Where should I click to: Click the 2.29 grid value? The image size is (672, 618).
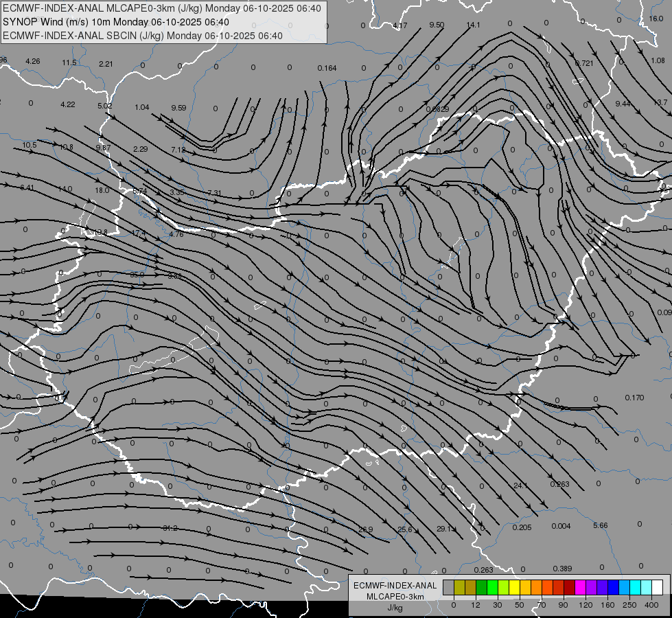point(141,149)
